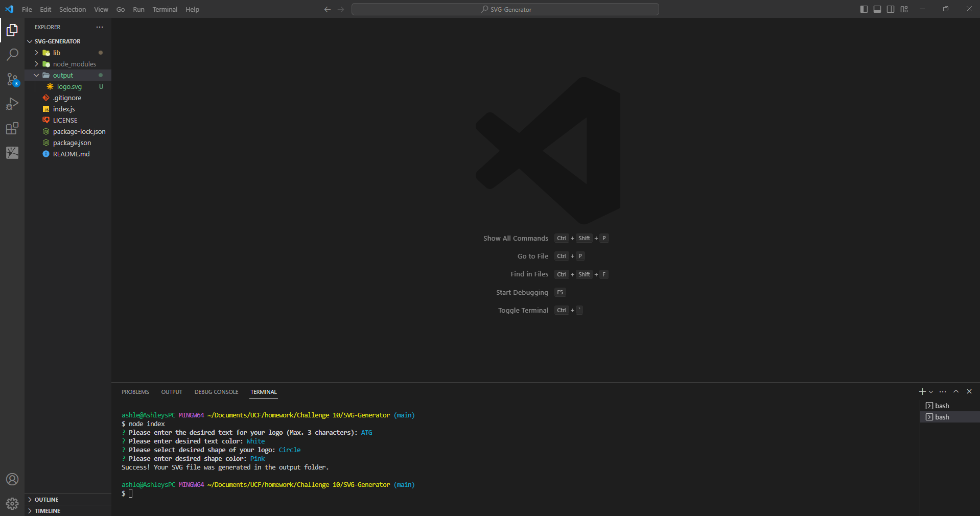The image size is (980, 516).
Task: Toggle the secondary side bar
Action: pos(890,9)
